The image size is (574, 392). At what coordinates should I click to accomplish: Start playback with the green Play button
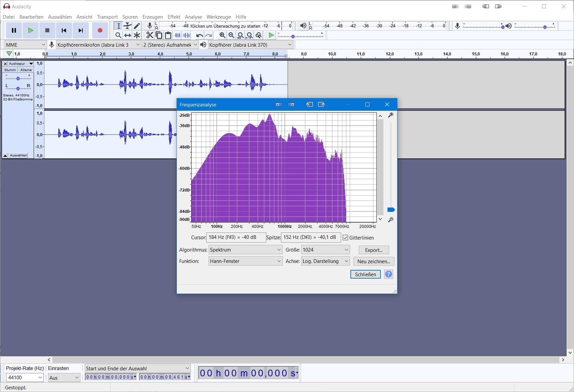coord(31,30)
